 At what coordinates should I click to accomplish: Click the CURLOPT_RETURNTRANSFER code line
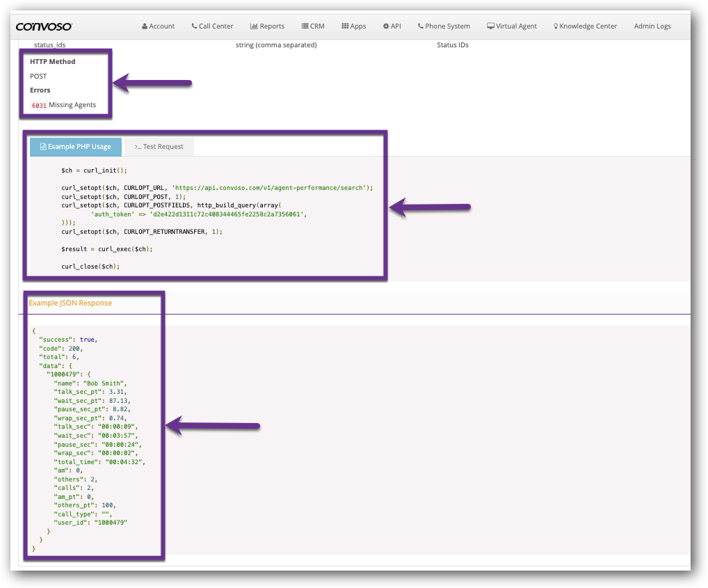tap(142, 232)
